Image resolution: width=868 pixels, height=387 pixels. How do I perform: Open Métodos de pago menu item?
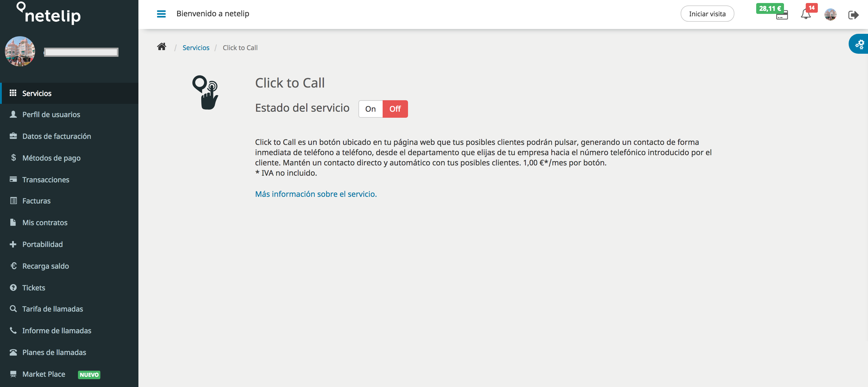pos(51,158)
